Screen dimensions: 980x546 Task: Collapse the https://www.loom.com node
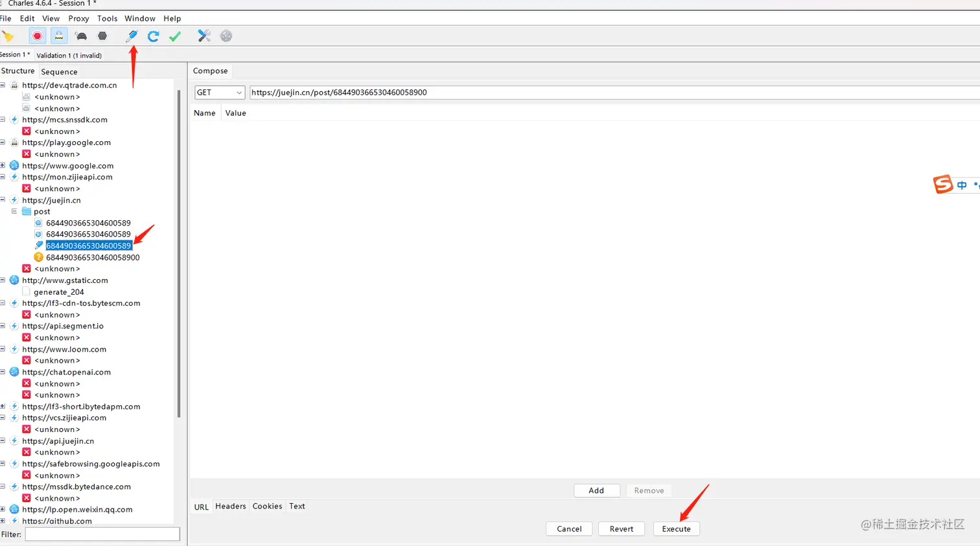(3, 348)
